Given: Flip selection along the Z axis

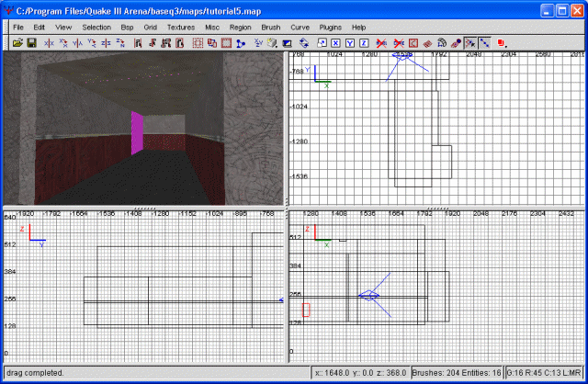Looking at the screenshot, I should pos(107,43).
